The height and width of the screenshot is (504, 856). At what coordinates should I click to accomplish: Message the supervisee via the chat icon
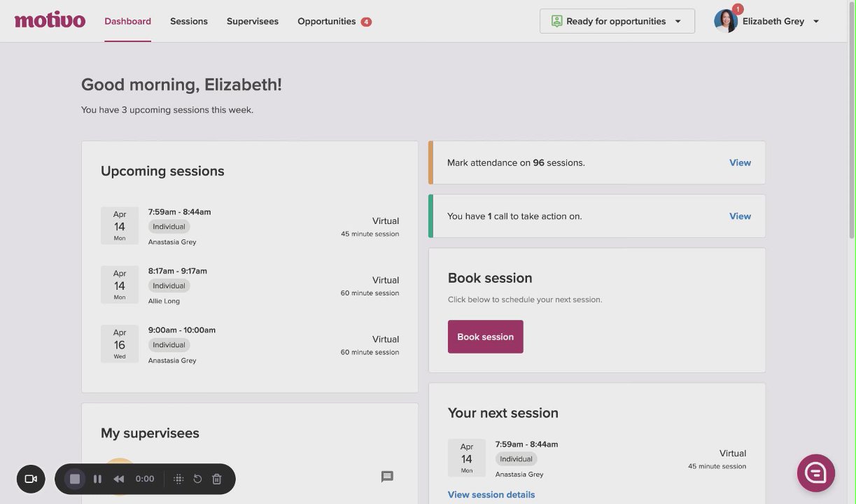[x=387, y=477]
